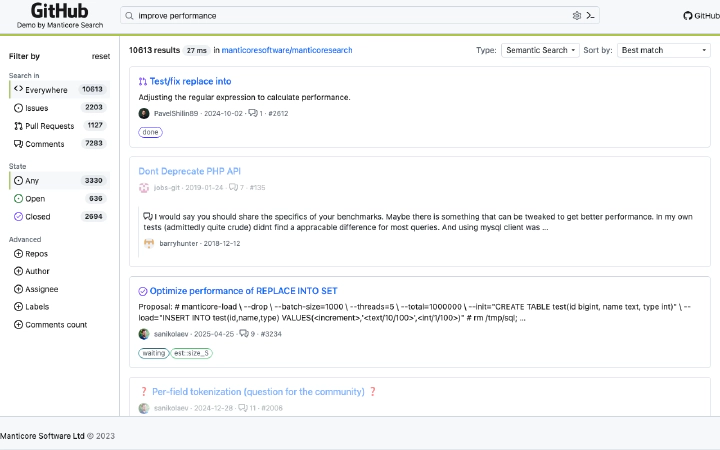Click the 'waiting' label tag

click(x=154, y=353)
